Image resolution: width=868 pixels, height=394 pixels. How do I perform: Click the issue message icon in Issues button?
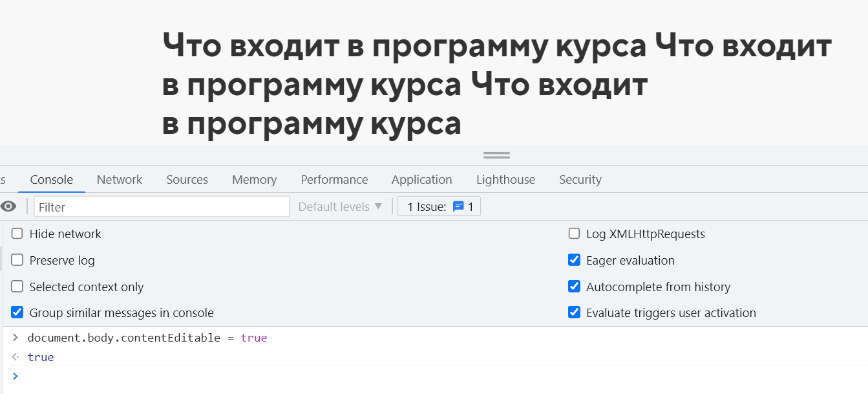(458, 207)
